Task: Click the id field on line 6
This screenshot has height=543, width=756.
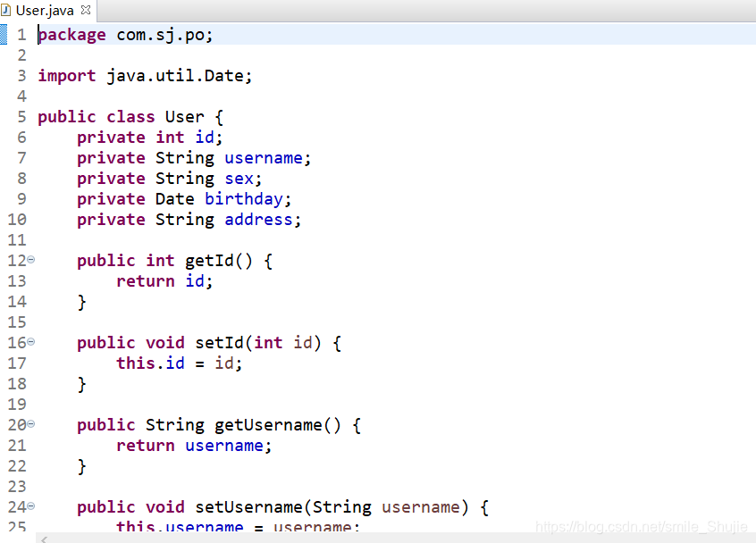Action: (205, 138)
